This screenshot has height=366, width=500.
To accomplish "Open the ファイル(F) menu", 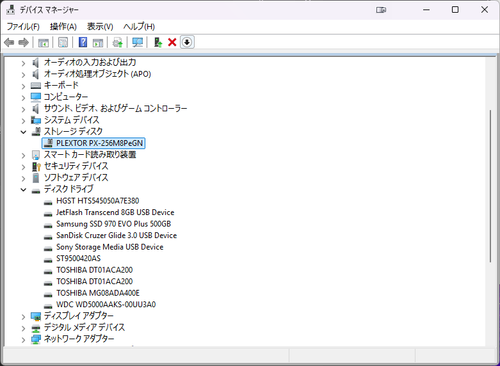I will pos(23,26).
